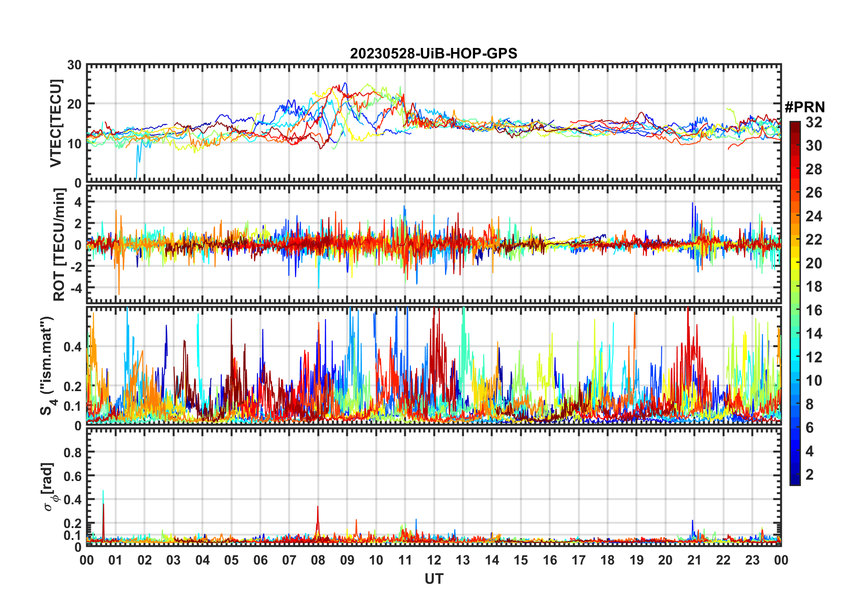Image resolution: width=868 pixels, height=607 pixels.
Task: Click the sigma-phi [rad] axis label
Action: click(x=49, y=487)
